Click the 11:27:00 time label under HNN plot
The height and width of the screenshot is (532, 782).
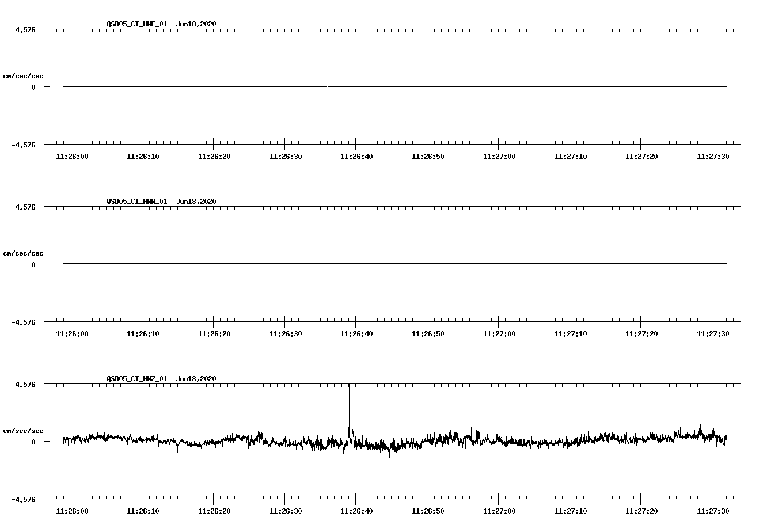[499, 333]
